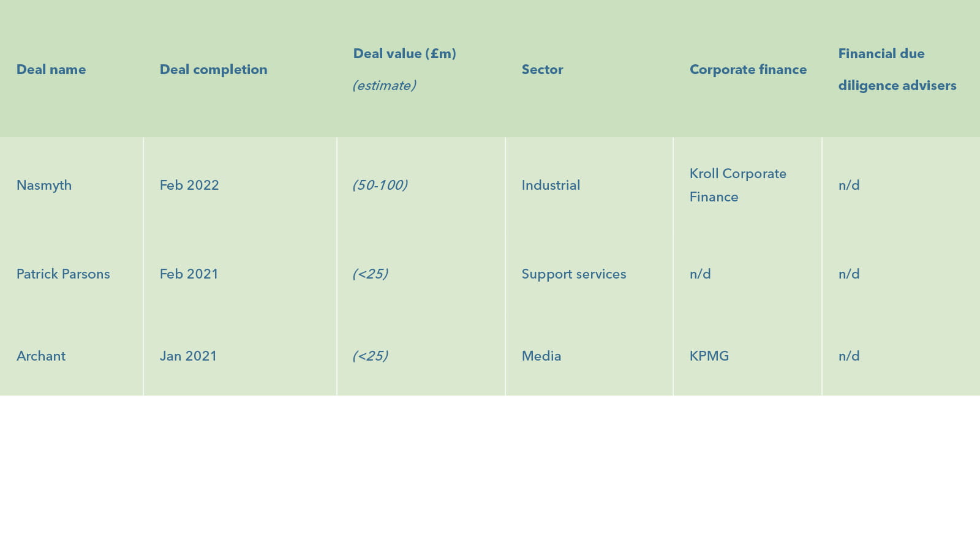This screenshot has height=551, width=980.
Task: Click the (estimate) subheading text
Action: [384, 86]
